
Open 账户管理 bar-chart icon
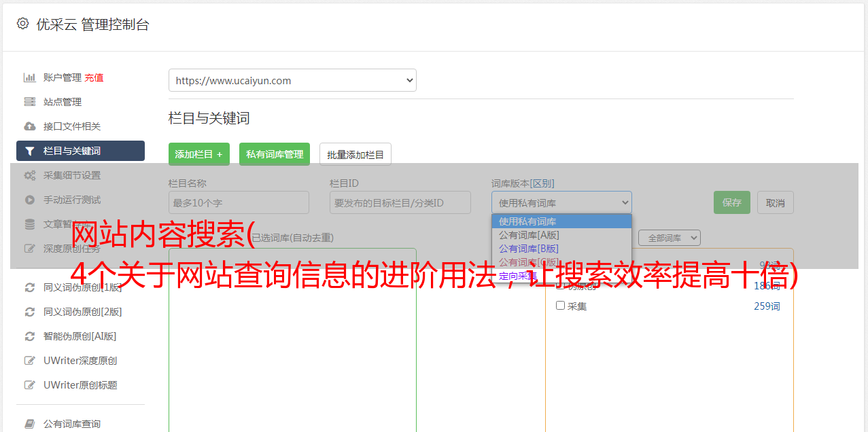coord(29,77)
